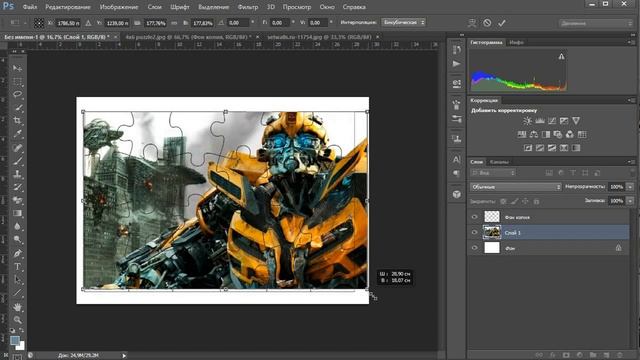Add a Curves adjustment

552,121
